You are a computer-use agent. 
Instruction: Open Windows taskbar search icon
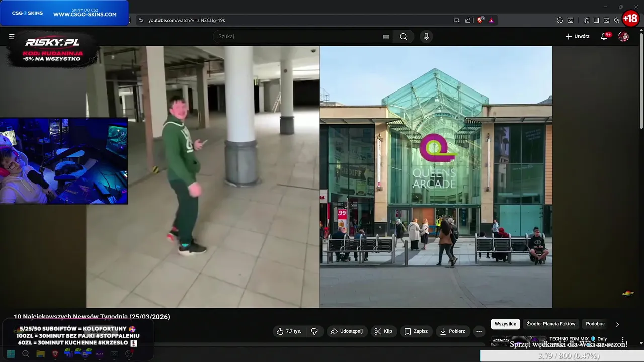(26, 354)
